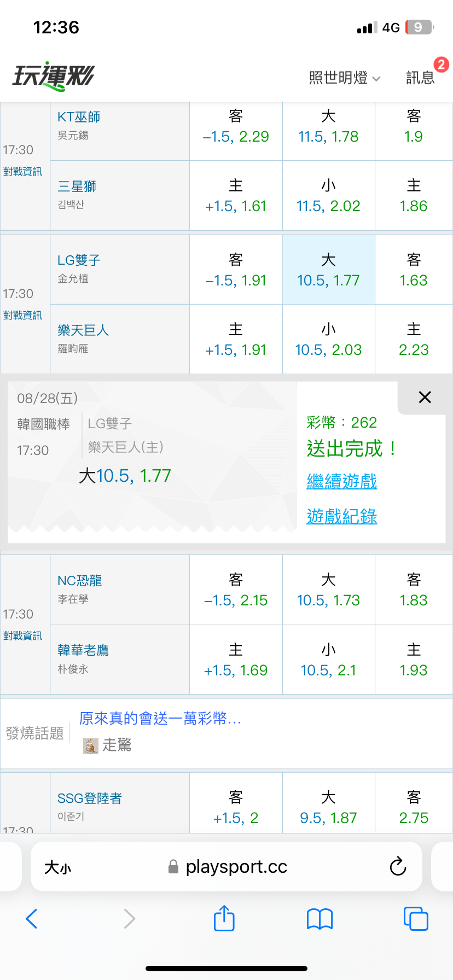453x980 pixels.
Task: Tap the 玩運彩 logo
Action: pos(54,76)
